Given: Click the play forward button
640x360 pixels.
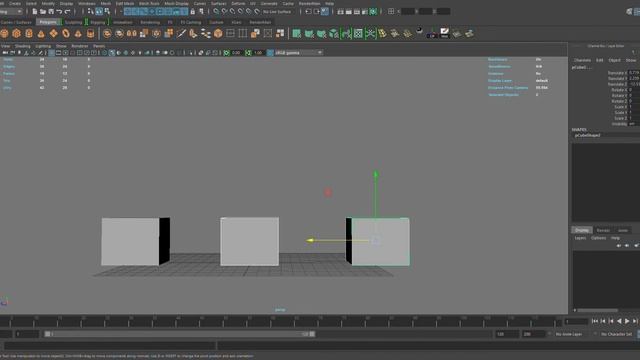Looking at the screenshot, I should (627, 321).
